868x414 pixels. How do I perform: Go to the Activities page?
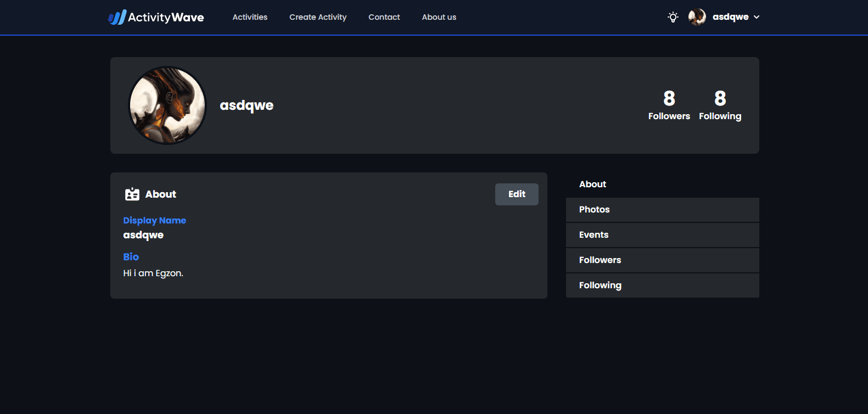click(250, 17)
